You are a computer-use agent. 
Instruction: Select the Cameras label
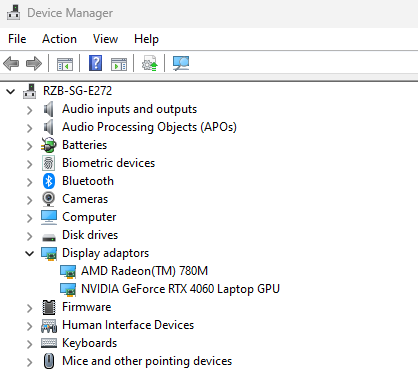point(85,199)
